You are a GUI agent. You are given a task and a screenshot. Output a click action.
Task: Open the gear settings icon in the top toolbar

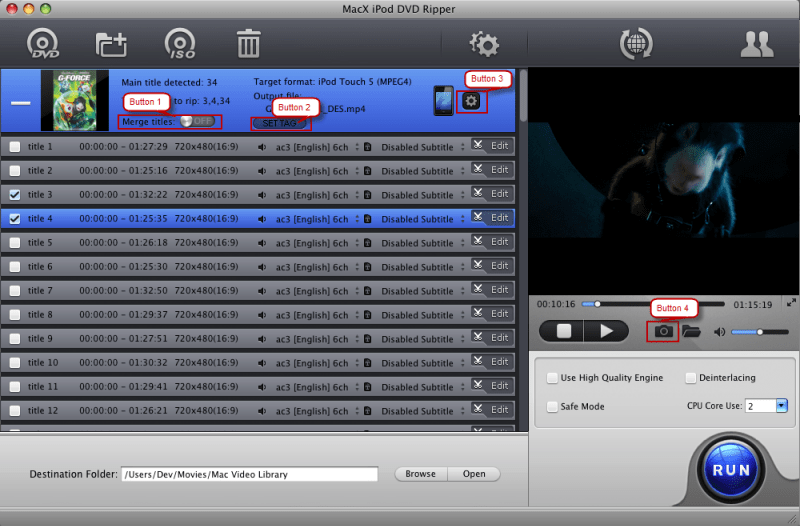484,44
